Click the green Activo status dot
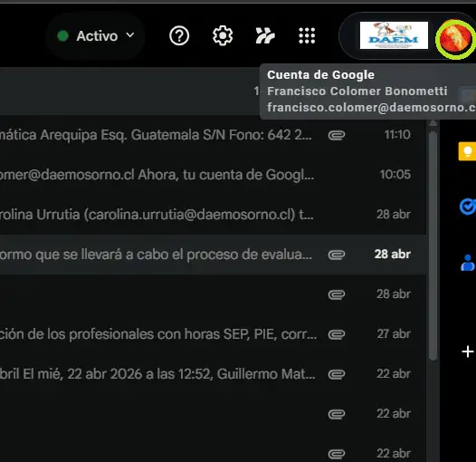476x462 pixels. [x=62, y=36]
